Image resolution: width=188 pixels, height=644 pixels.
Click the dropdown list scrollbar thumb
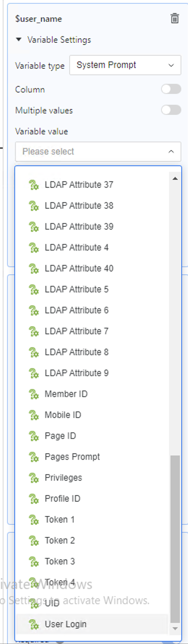[x=175, y=539]
